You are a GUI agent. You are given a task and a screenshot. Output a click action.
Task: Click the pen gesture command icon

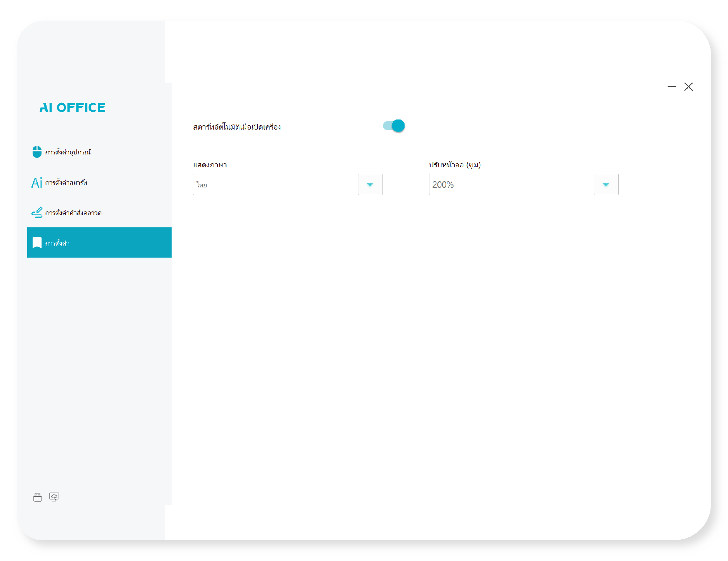pos(37,213)
